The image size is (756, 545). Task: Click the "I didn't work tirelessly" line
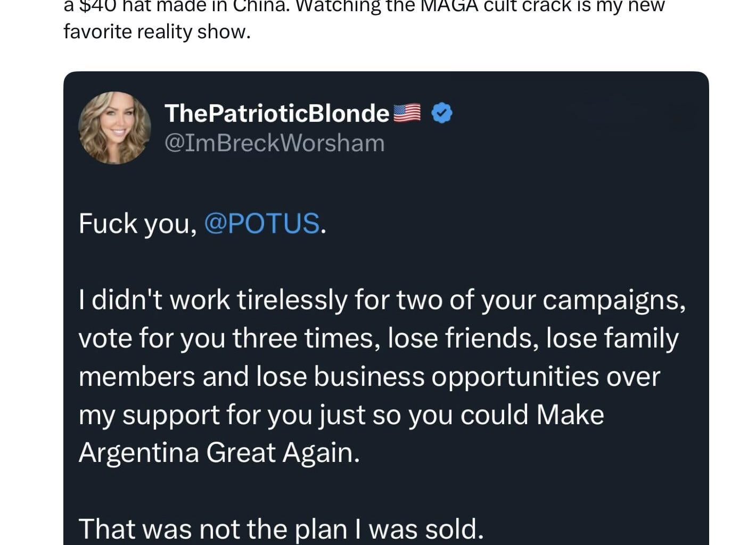point(213,300)
